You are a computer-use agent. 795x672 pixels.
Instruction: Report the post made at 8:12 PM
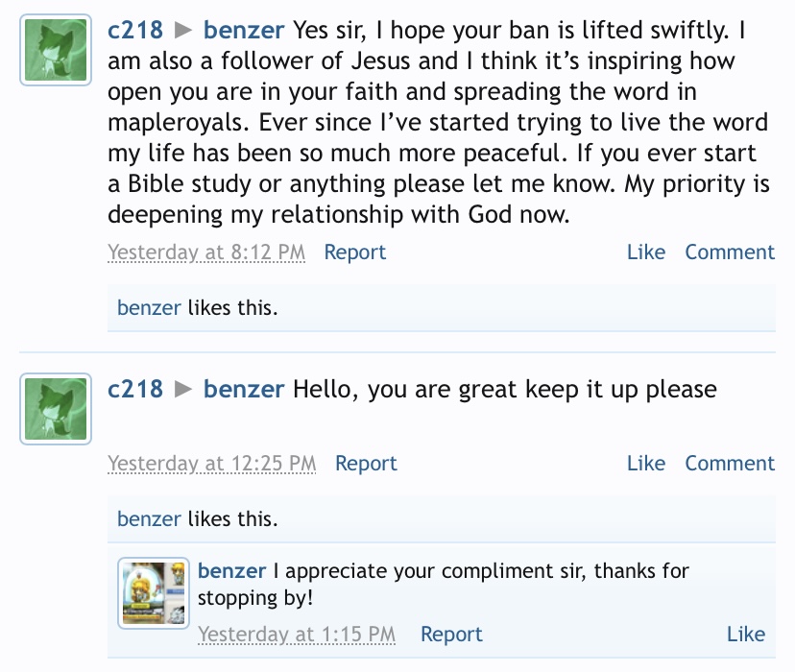pyautogui.click(x=355, y=252)
